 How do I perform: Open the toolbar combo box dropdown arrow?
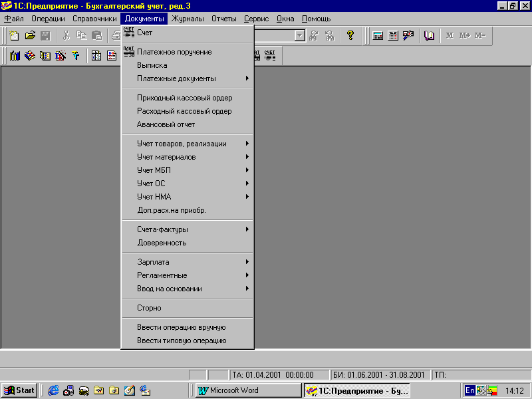pos(300,36)
